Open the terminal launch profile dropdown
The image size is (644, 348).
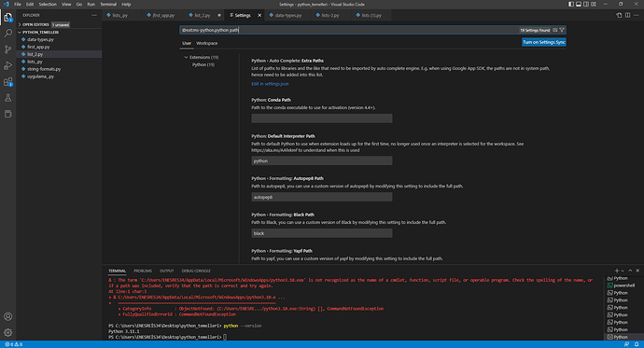pos(623,271)
